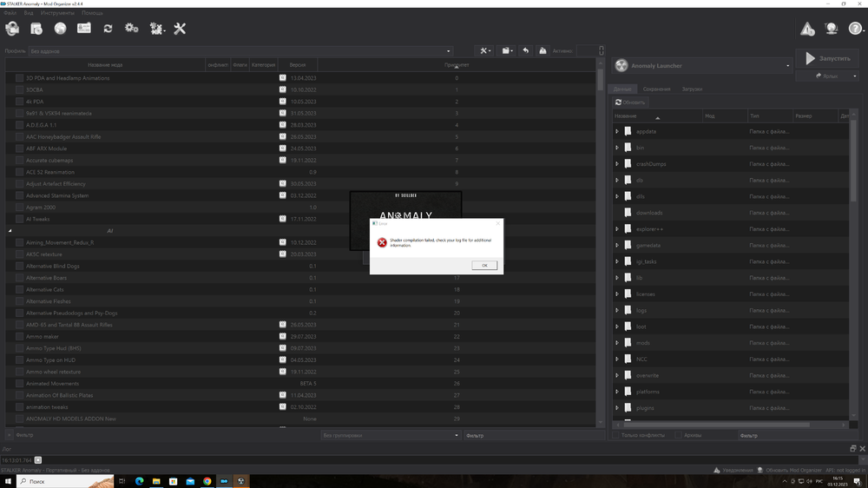Screen dimensions: 868x488
Task: Sort by Название мода column header
Action: pos(105,65)
